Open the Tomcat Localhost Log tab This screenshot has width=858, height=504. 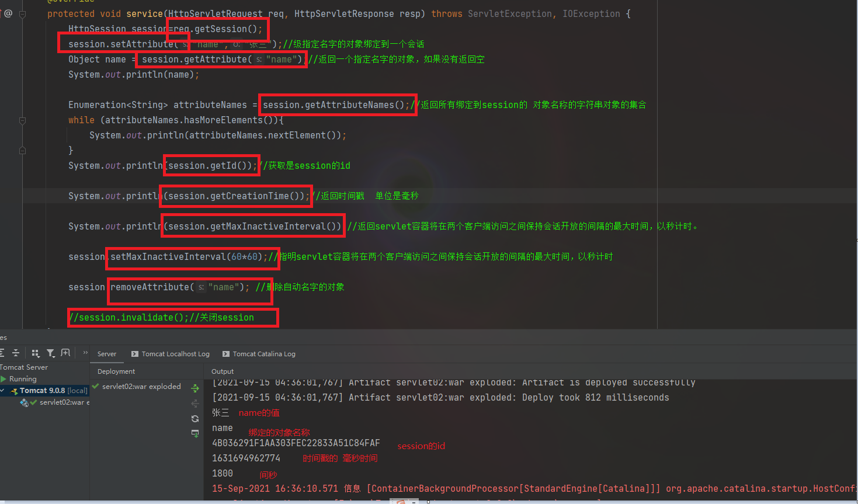(x=171, y=354)
